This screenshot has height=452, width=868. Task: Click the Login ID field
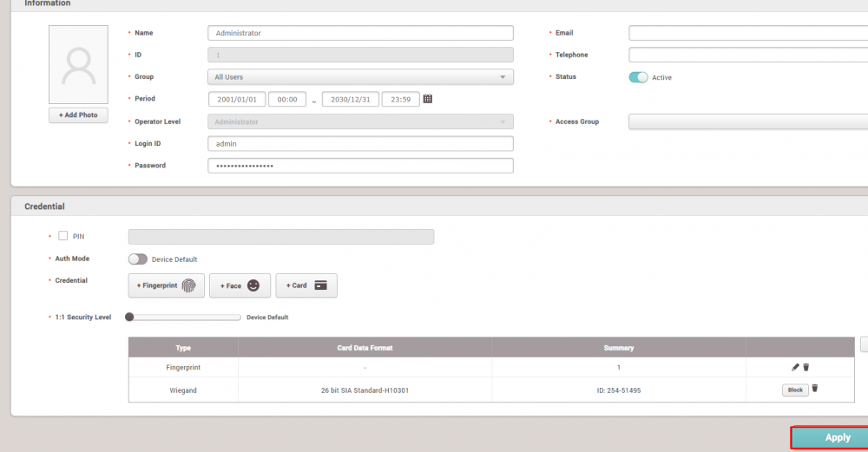[360, 144]
